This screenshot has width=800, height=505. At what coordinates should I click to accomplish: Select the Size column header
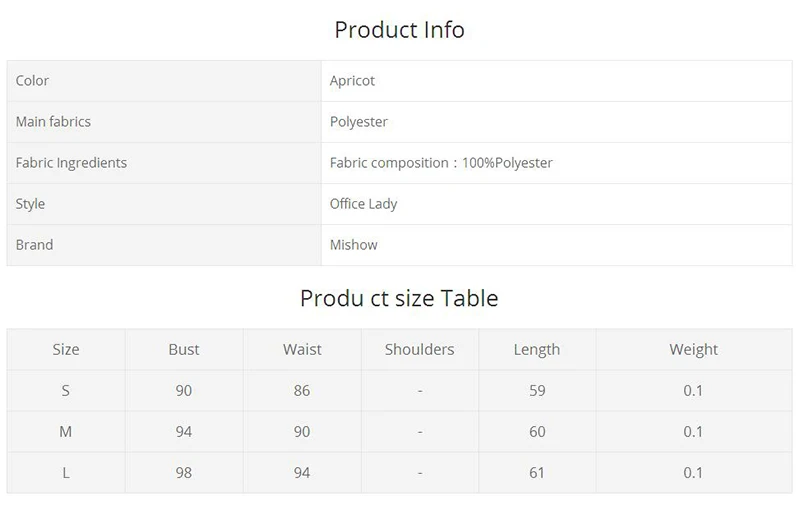66,349
